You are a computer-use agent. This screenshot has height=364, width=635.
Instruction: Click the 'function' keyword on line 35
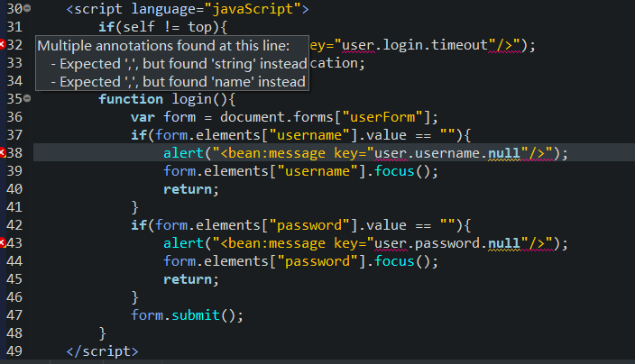coord(131,99)
